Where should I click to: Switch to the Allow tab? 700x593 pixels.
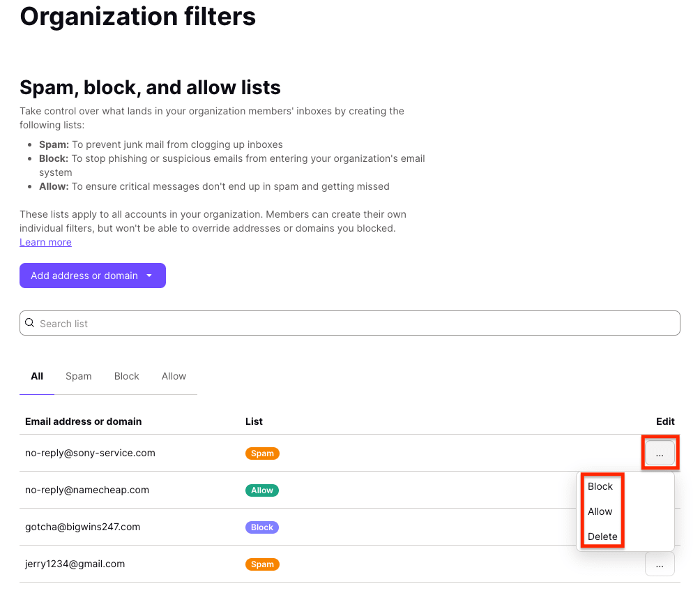tap(174, 376)
